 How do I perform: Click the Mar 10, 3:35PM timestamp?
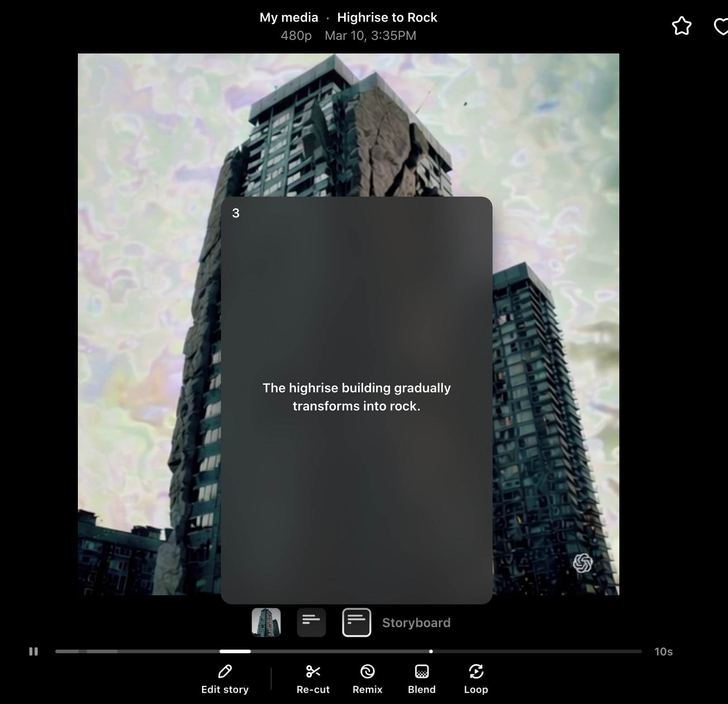pos(370,36)
